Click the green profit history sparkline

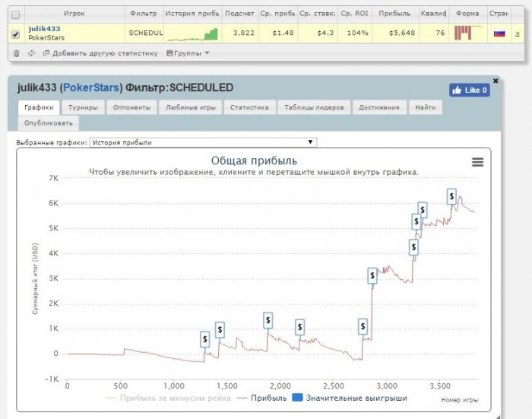click(x=192, y=34)
